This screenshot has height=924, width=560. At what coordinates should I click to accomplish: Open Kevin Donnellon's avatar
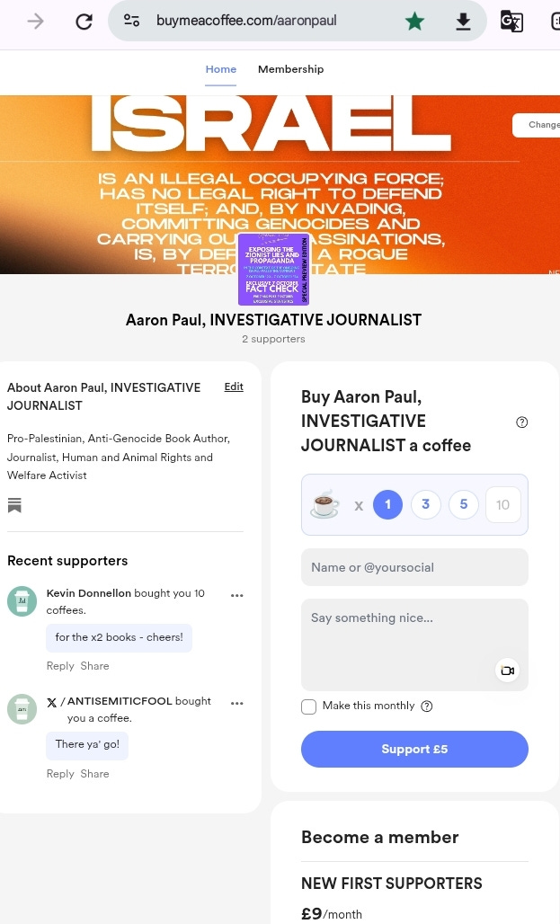coord(22,601)
